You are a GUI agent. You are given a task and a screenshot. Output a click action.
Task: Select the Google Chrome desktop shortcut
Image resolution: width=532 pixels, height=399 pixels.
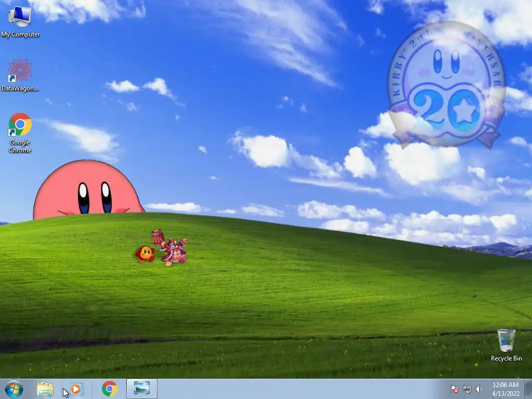click(20, 133)
